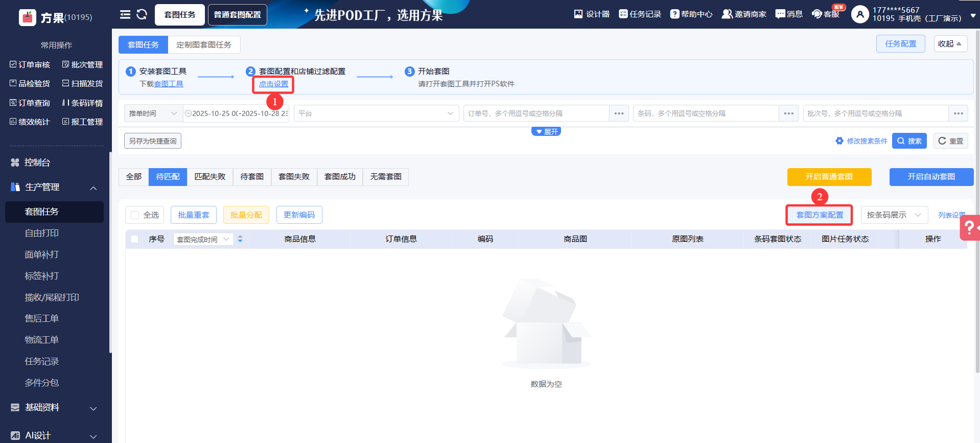Image resolution: width=980 pixels, height=443 pixels.
Task: Open the 帮助中心 help center
Action: tap(691, 14)
